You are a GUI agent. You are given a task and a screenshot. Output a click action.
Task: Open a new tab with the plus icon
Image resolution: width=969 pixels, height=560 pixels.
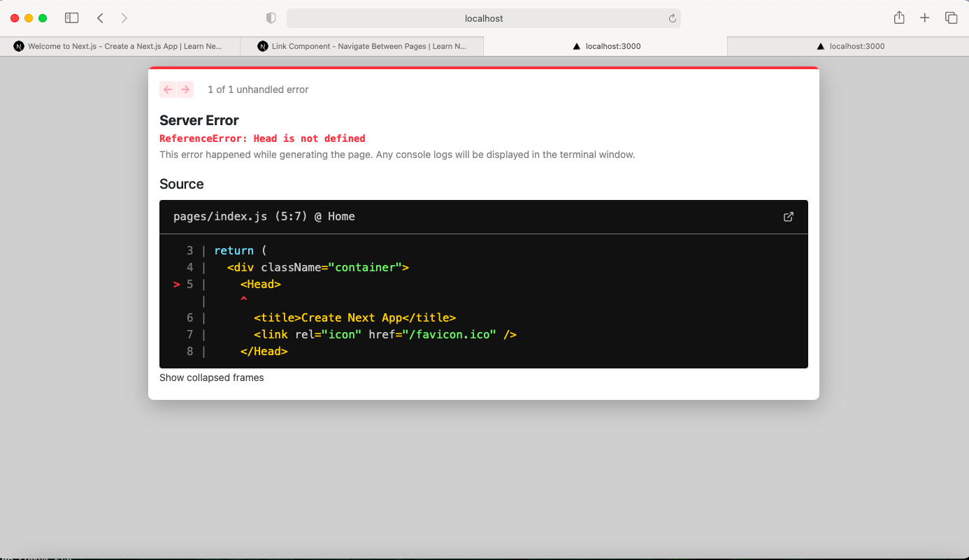(x=925, y=18)
